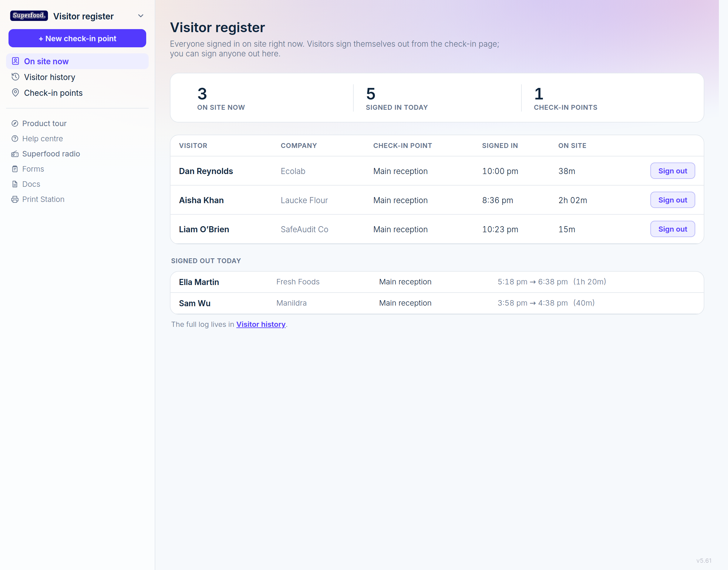The image size is (728, 570).
Task: Click the Forms clipboard icon
Action: click(15, 169)
